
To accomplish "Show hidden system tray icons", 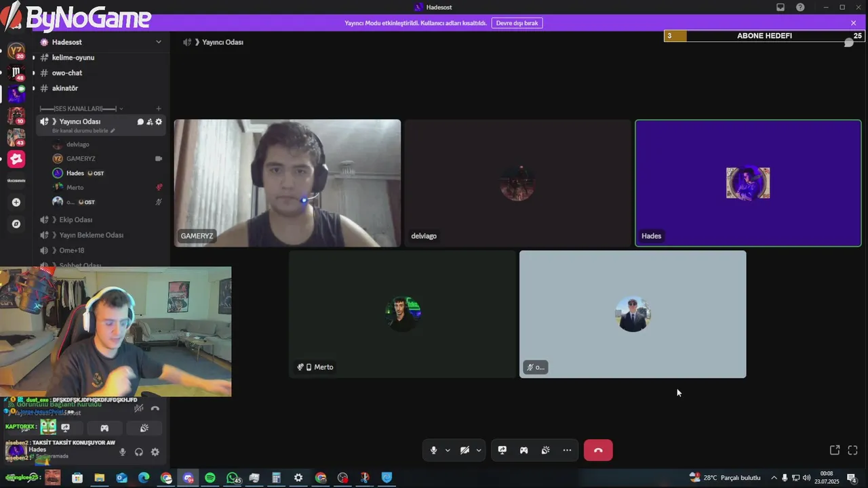I will click(x=774, y=478).
